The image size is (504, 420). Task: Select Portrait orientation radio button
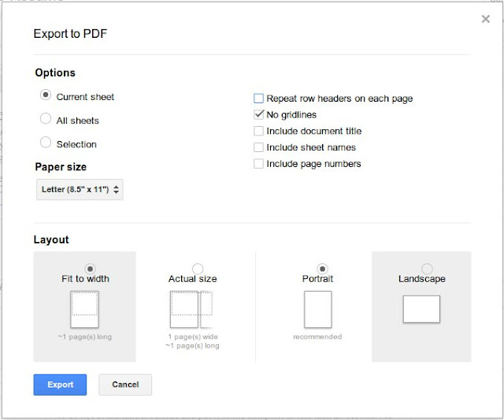point(322,269)
